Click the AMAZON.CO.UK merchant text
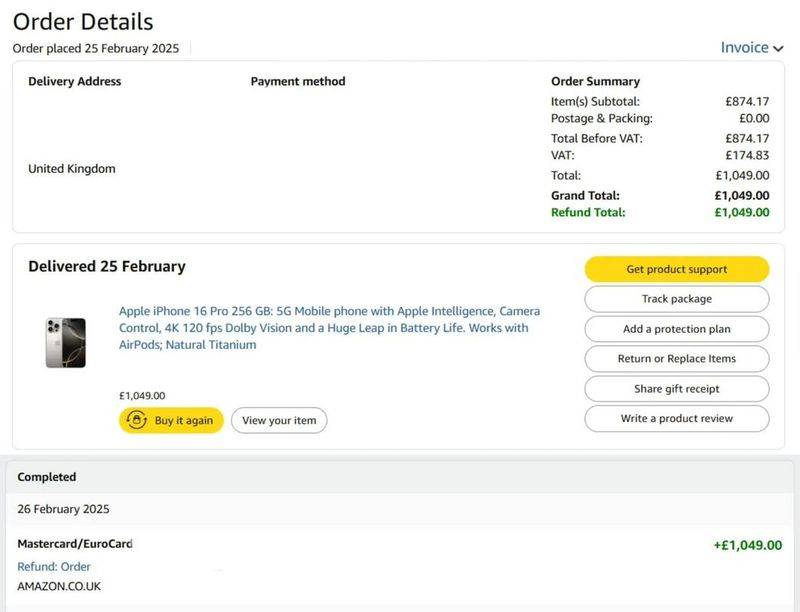This screenshot has width=800, height=612. pos(59,586)
